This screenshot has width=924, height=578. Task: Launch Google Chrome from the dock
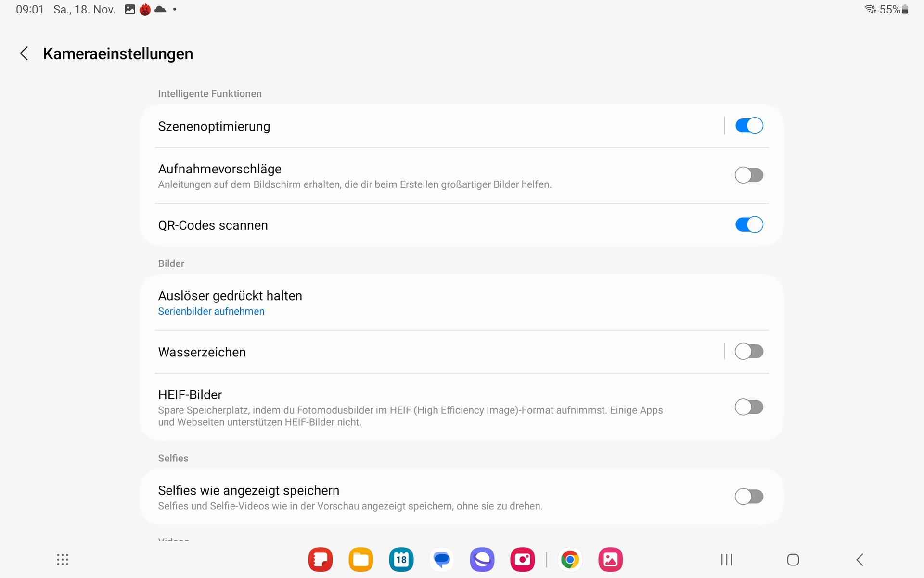pos(570,560)
